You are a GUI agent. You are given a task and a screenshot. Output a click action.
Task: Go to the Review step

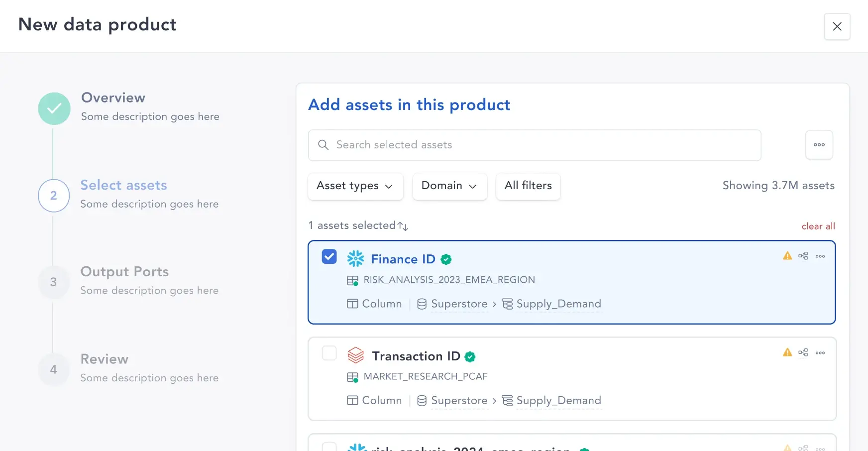coord(105,359)
